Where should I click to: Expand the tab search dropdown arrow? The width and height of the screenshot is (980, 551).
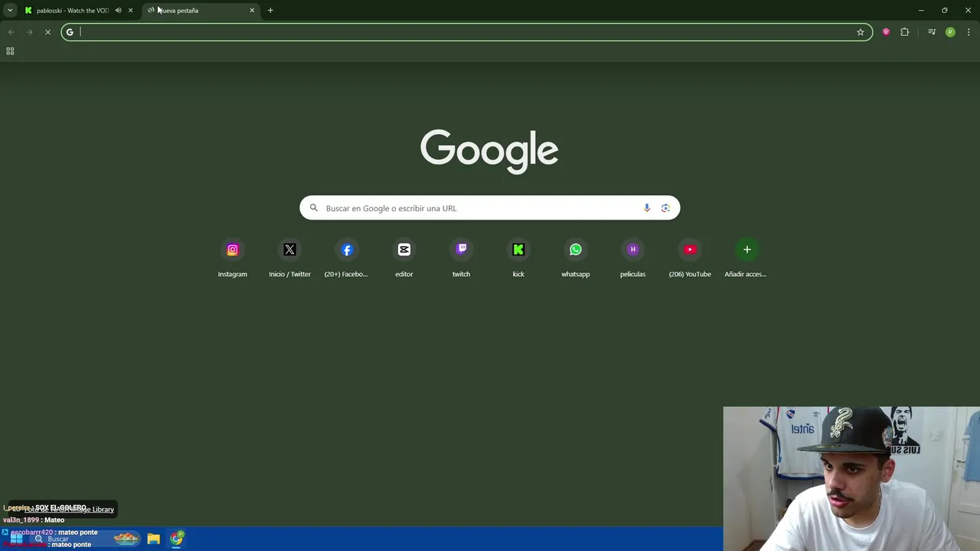tap(10, 11)
